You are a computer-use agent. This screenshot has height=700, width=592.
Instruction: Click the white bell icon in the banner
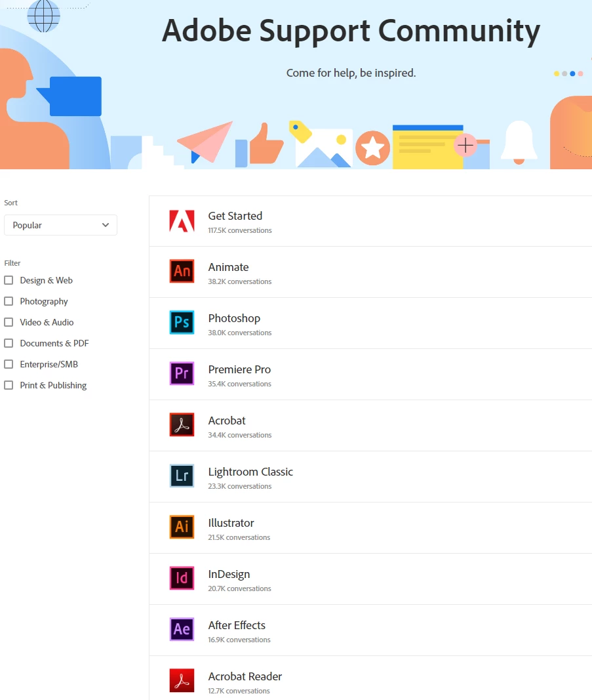click(519, 142)
